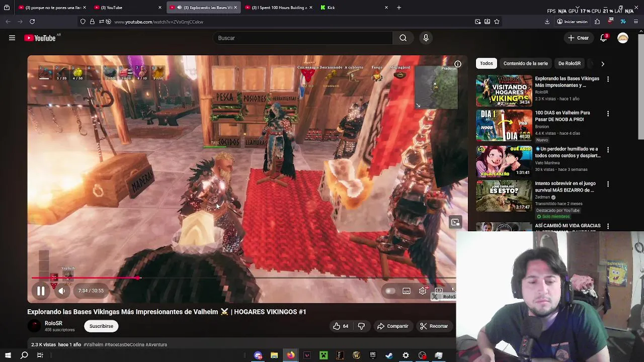
Task: Clip the video with Recortar
Action: [x=434, y=326]
